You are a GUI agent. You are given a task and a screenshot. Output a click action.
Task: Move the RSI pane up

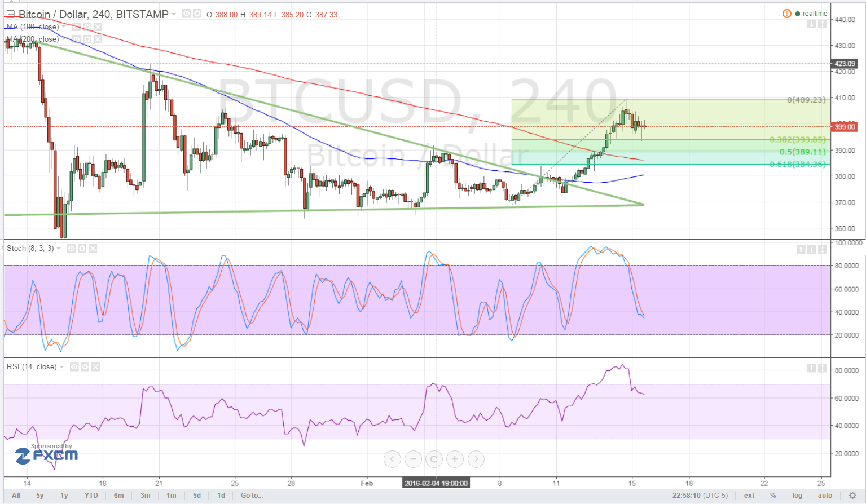point(811,368)
